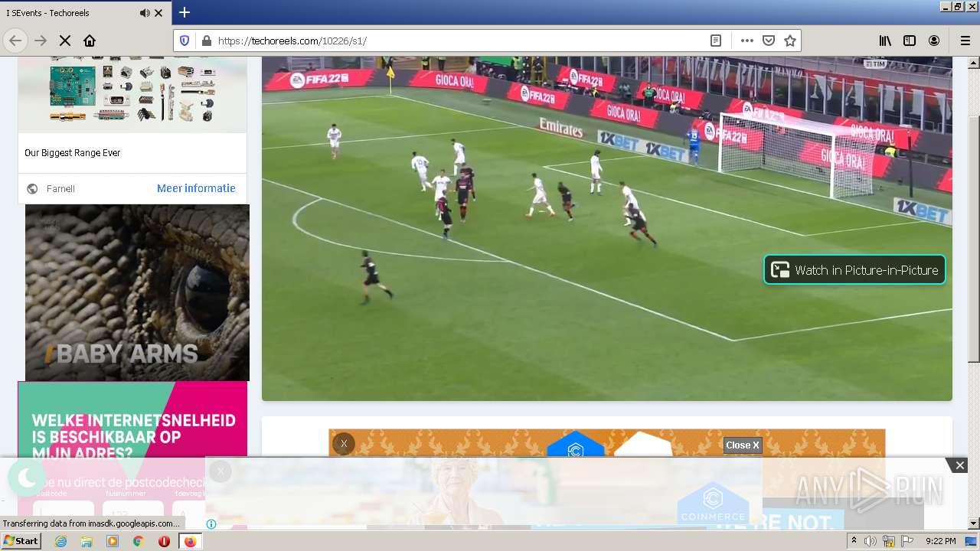Open the Farnell components ad image
This screenshot has width=980, height=551.
[x=132, y=93]
